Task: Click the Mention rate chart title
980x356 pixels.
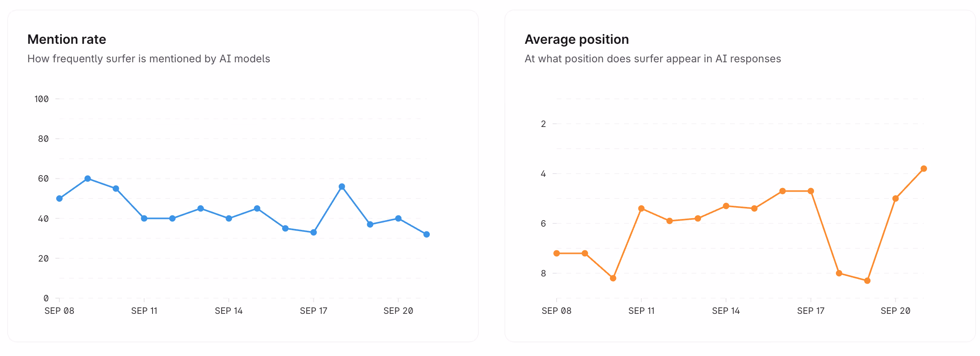Action: point(67,39)
